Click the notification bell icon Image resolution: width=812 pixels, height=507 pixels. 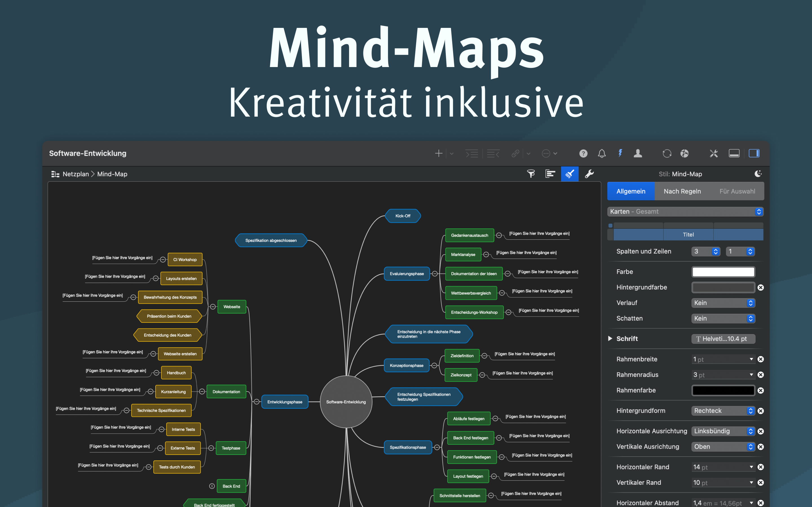pos(602,154)
